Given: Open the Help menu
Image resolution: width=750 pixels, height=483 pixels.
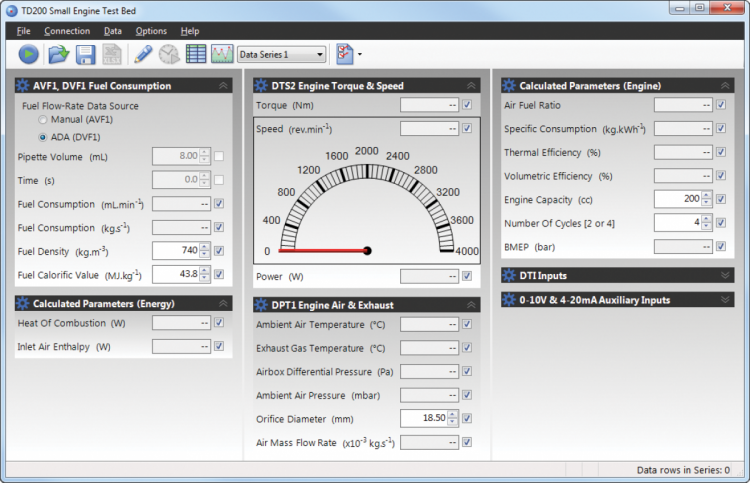Looking at the screenshot, I should coord(190,31).
